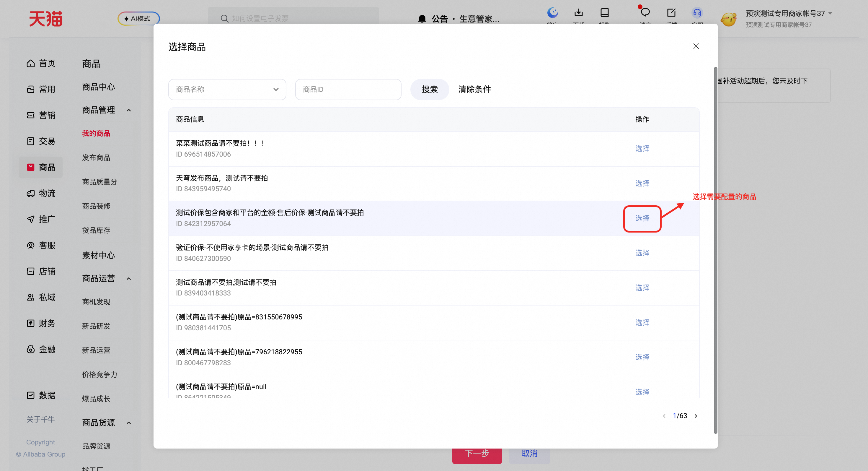Click the 数据 data icon
This screenshot has width=868, height=471.
31,395
